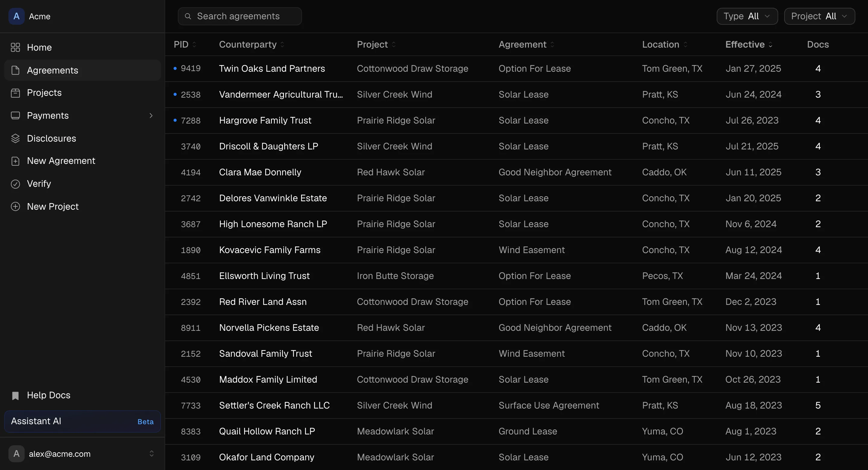The image size is (868, 470).
Task: Open the Type filter dropdown
Action: coord(747,16)
